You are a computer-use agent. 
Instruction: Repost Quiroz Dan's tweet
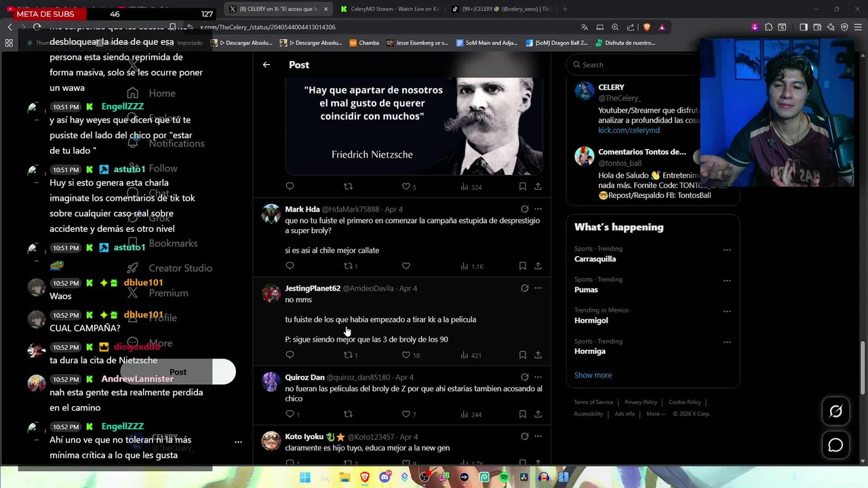tap(348, 414)
